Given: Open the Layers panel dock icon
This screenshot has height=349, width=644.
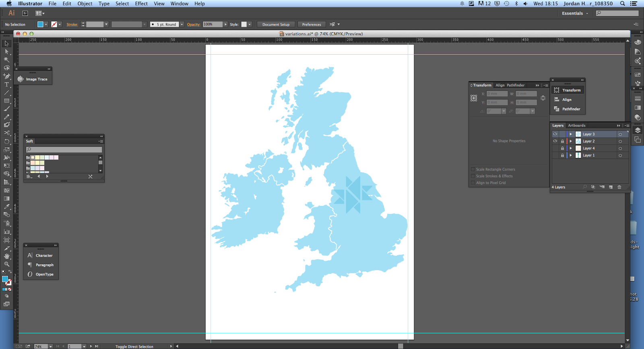Looking at the screenshot, I should (638, 130).
